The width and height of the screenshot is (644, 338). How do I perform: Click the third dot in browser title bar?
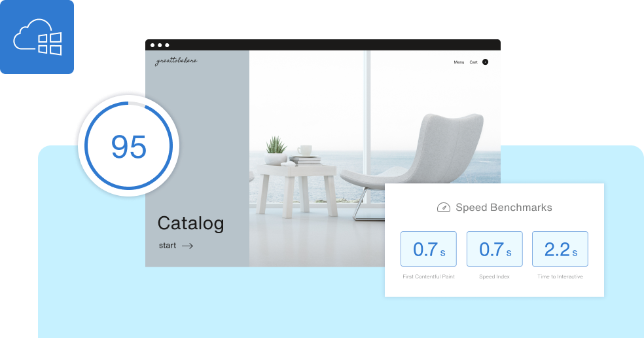coord(167,45)
